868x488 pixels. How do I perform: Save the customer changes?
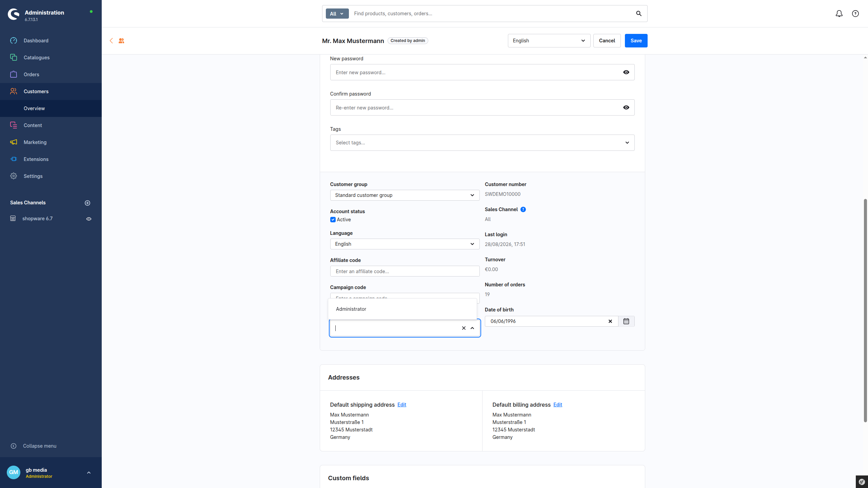[636, 41]
